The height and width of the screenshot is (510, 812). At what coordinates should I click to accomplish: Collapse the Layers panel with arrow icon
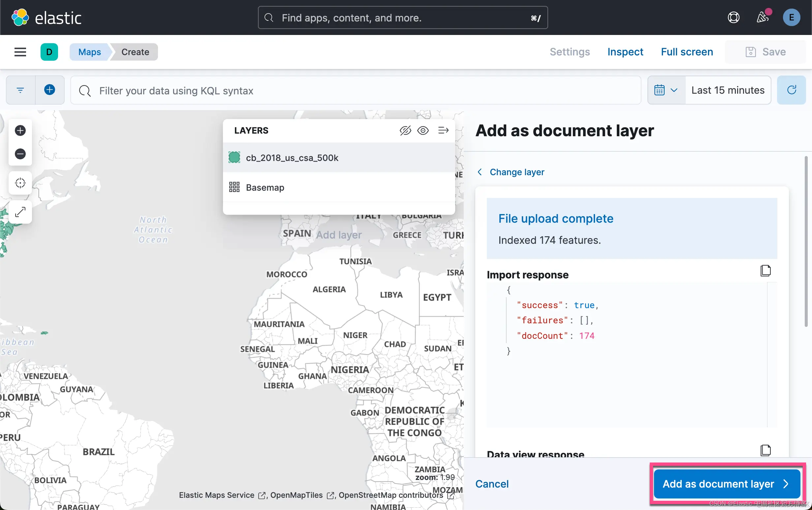click(443, 131)
